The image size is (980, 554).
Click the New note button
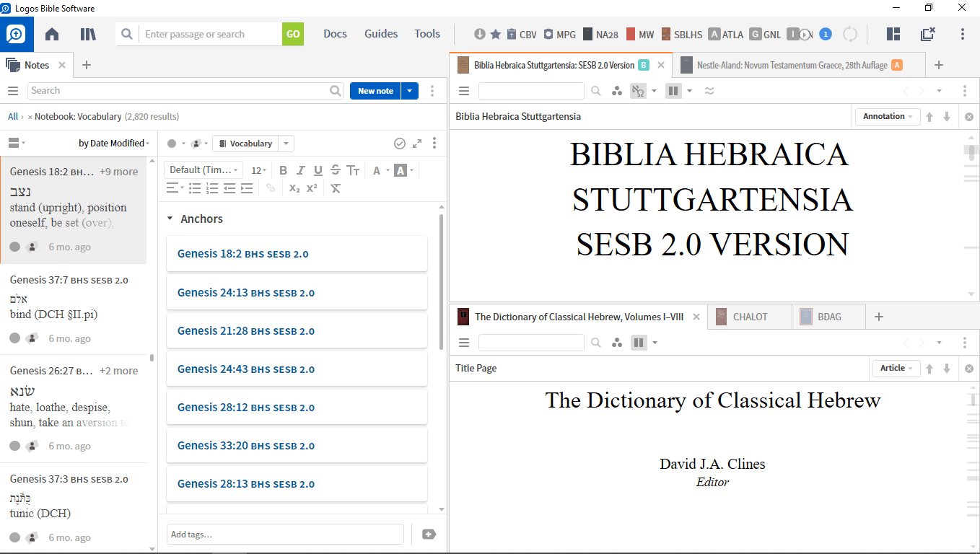(375, 91)
